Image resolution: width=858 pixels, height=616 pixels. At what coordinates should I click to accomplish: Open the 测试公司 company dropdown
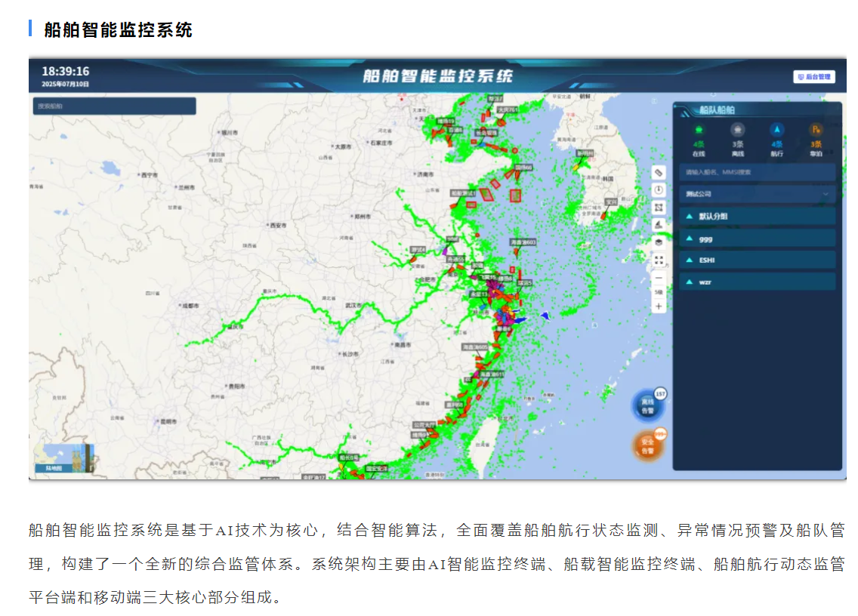click(x=758, y=194)
